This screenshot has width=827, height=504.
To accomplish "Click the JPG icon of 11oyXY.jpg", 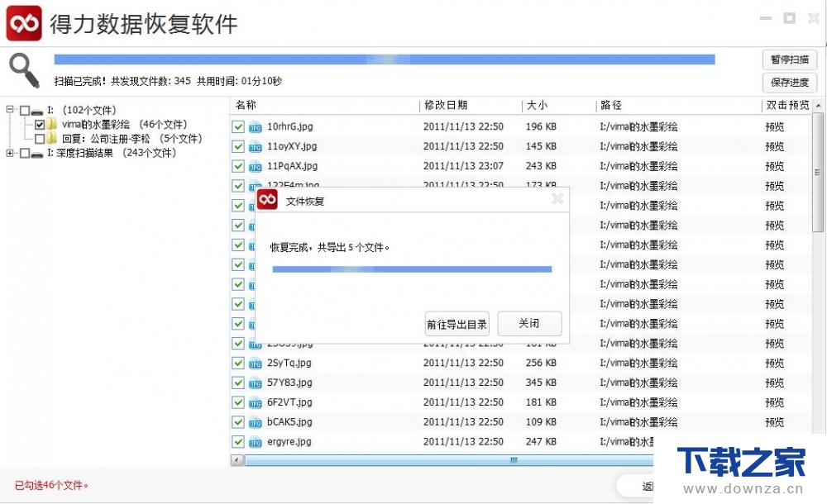I will click(256, 146).
